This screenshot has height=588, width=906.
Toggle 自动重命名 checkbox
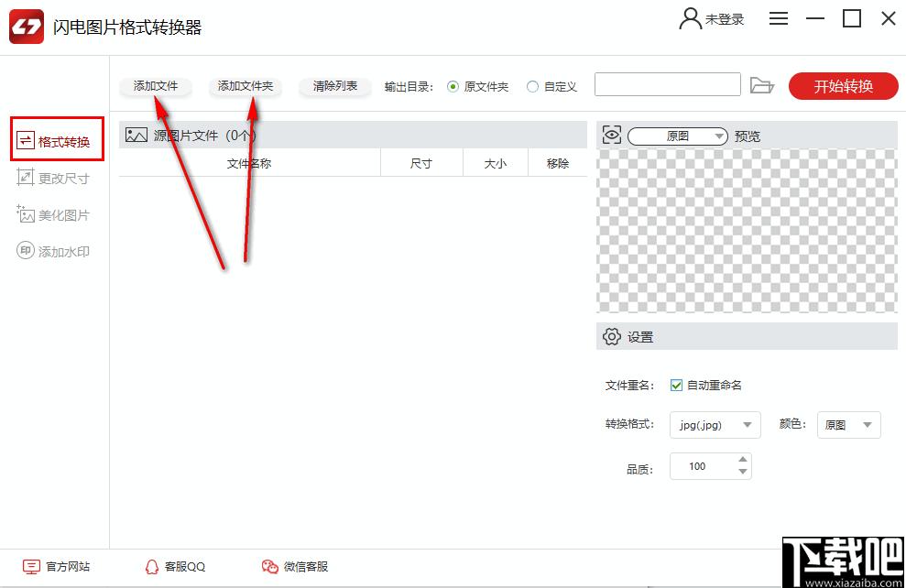pyautogui.click(x=677, y=386)
